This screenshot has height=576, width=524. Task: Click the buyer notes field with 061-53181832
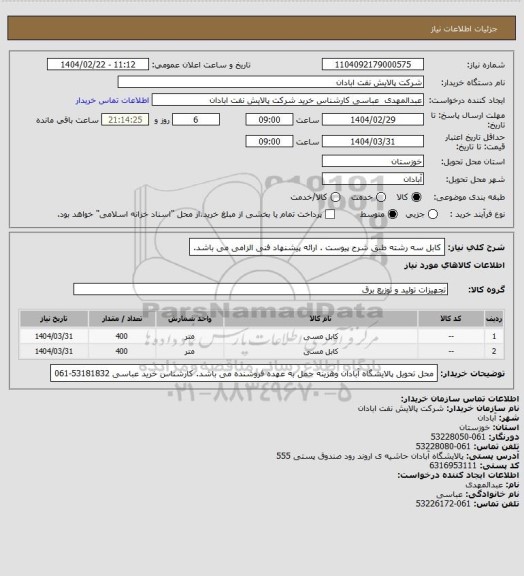(244, 373)
